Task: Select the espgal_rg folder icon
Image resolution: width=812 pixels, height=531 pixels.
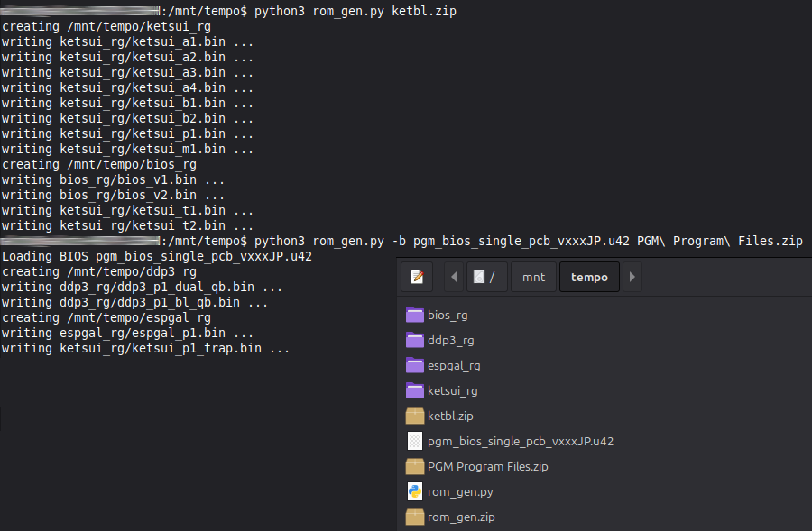Action: [x=415, y=365]
